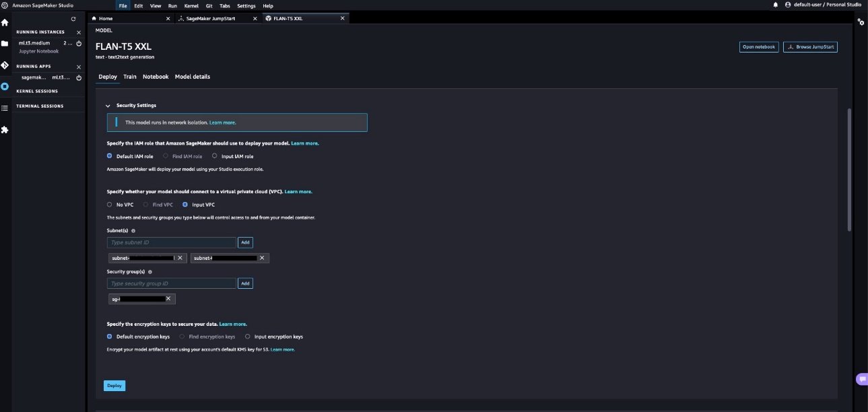Click the vertical page scrollbar
Viewport: 868px width, 412px height.
849,170
